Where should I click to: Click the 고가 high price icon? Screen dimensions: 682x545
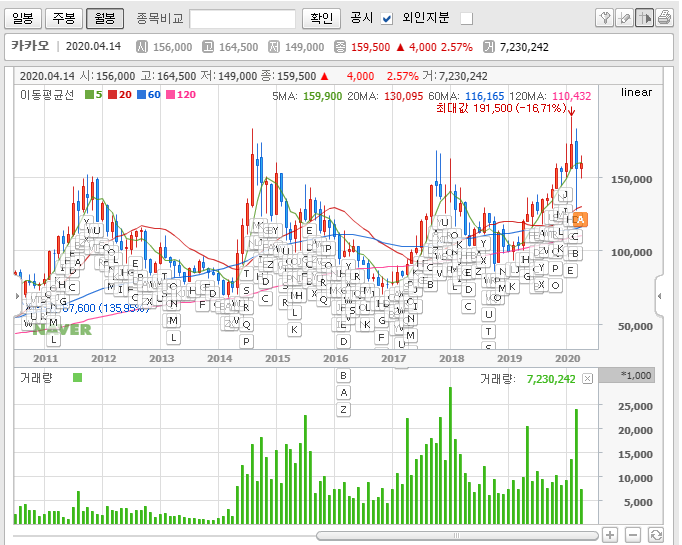208,47
